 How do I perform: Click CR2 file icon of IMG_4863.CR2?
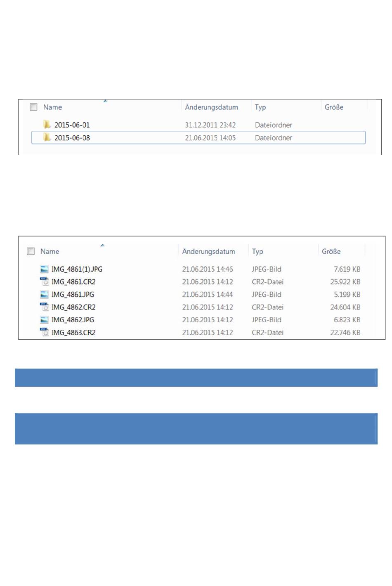(44, 332)
